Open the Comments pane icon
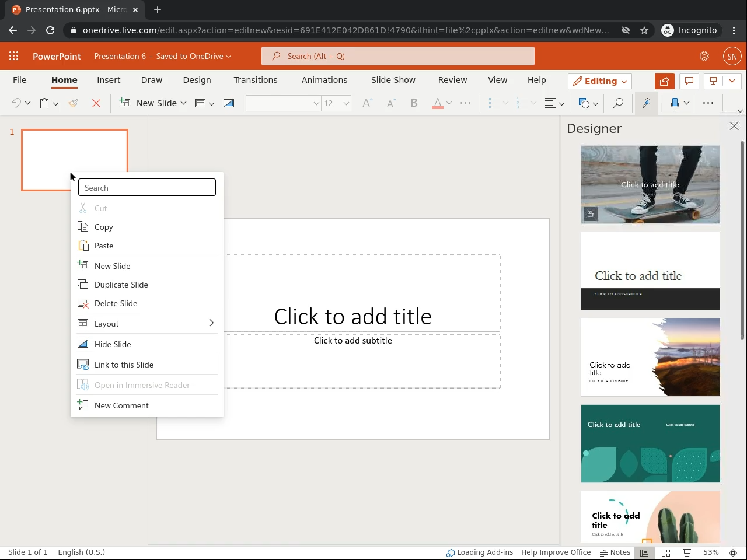Screen dimensions: 747x560 tap(689, 81)
